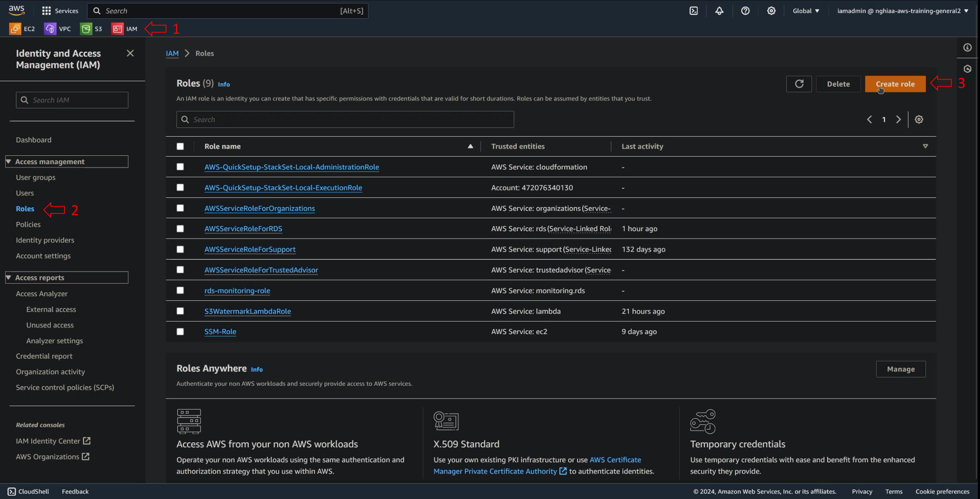Open the EC2 shortcut in favorites bar
Viewport: 980px width, 499px height.
[22, 29]
